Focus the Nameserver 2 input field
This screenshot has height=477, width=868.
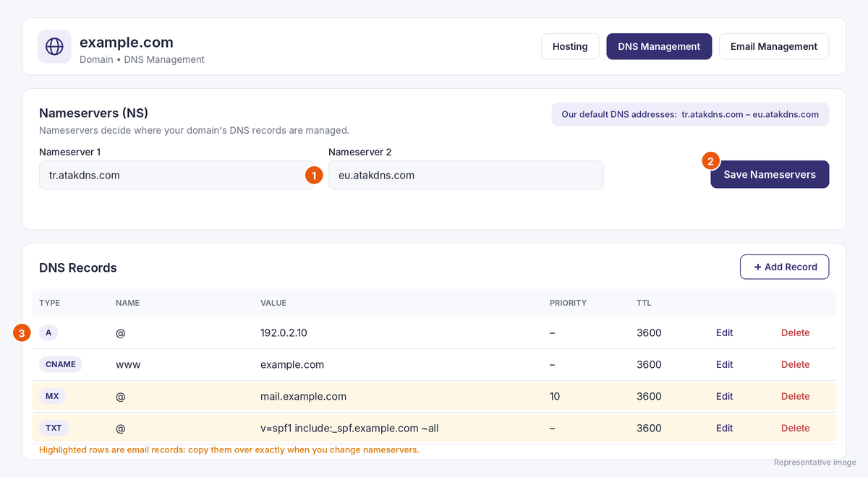point(466,175)
